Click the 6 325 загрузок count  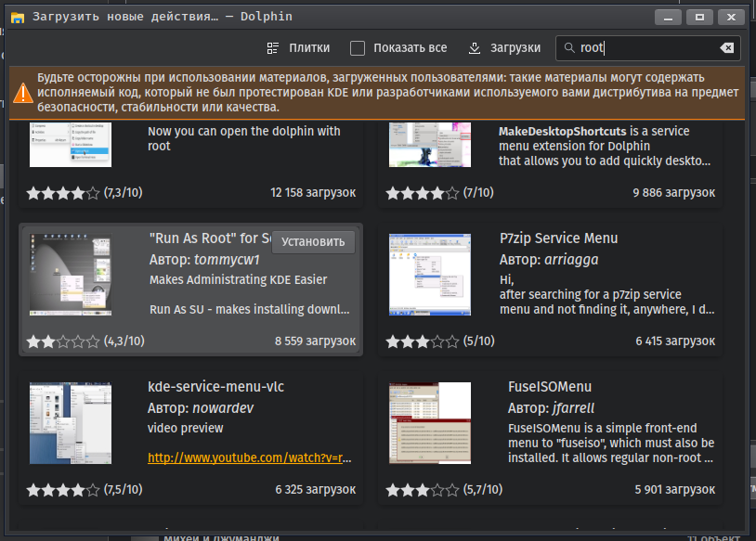(x=316, y=489)
